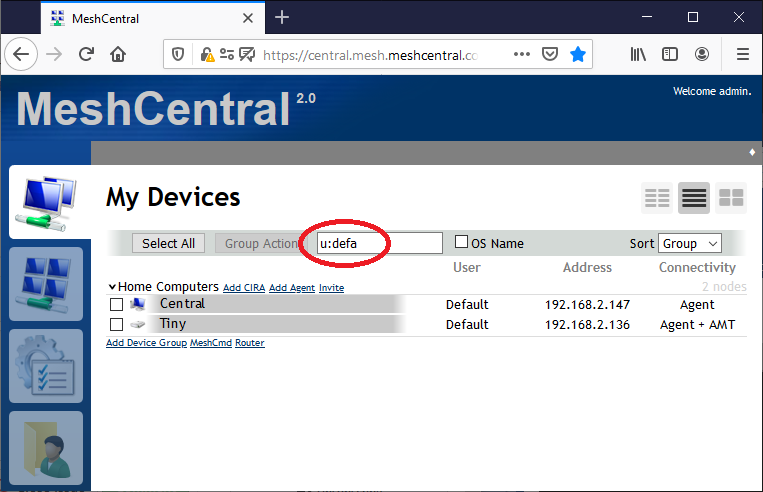Switch to the two-column list view
This screenshot has height=492, width=763.
[x=657, y=198]
